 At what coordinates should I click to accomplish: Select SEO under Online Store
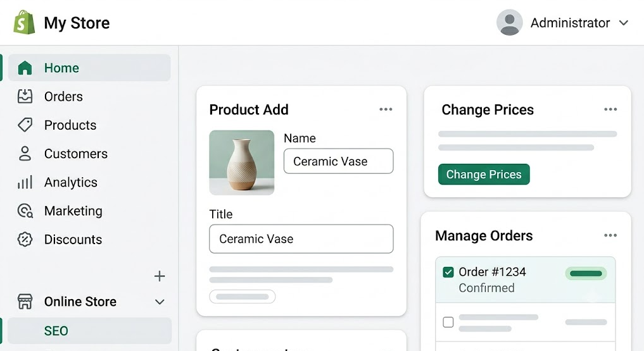pos(89,331)
